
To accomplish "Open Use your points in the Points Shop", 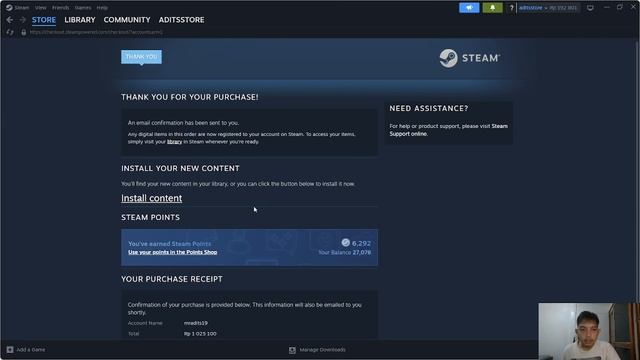I will (x=173, y=252).
